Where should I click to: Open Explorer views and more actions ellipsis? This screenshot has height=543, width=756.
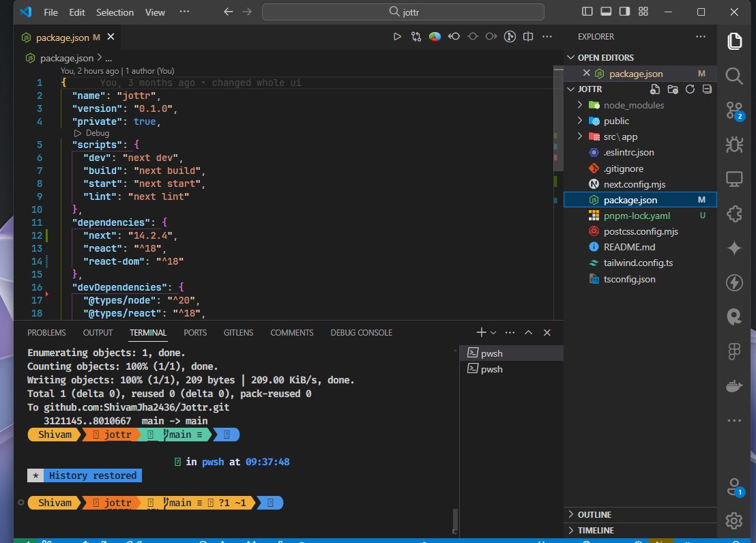click(701, 37)
